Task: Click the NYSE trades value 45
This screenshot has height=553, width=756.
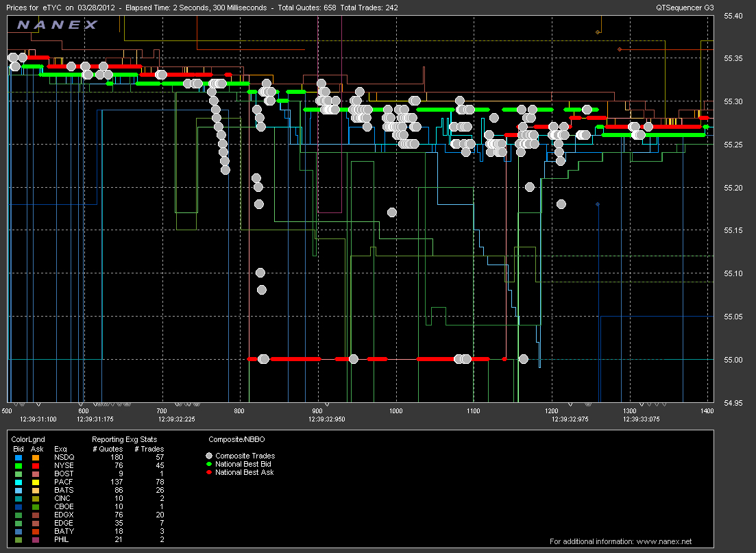Action: click(160, 465)
